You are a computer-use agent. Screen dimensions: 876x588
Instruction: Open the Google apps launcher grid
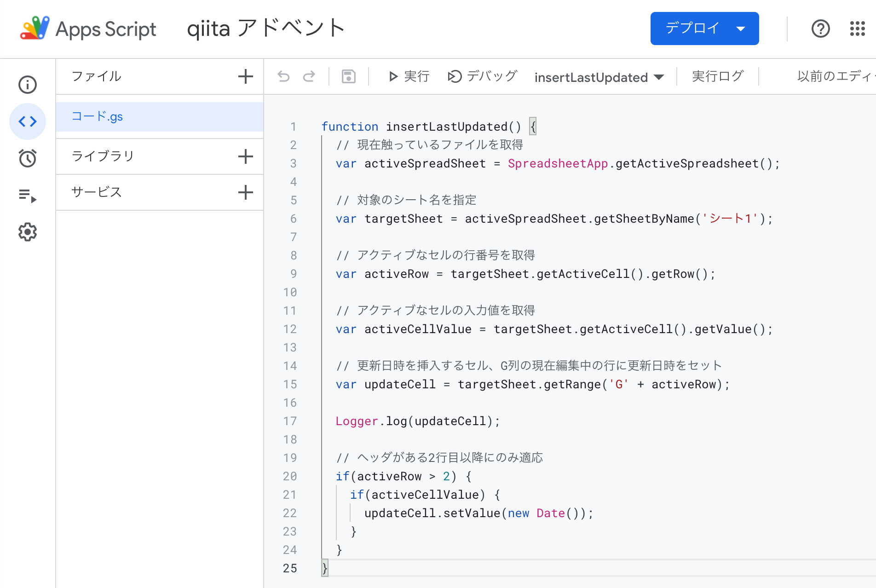(x=858, y=29)
